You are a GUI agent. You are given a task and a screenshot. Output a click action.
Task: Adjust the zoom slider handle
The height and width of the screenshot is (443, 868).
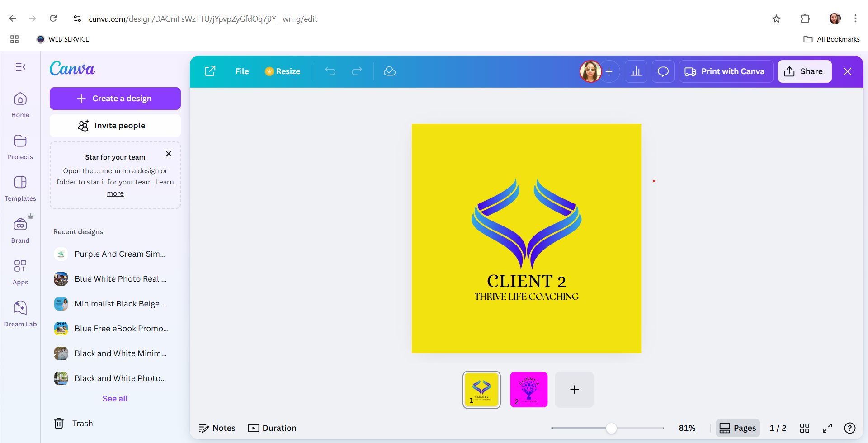(611, 428)
